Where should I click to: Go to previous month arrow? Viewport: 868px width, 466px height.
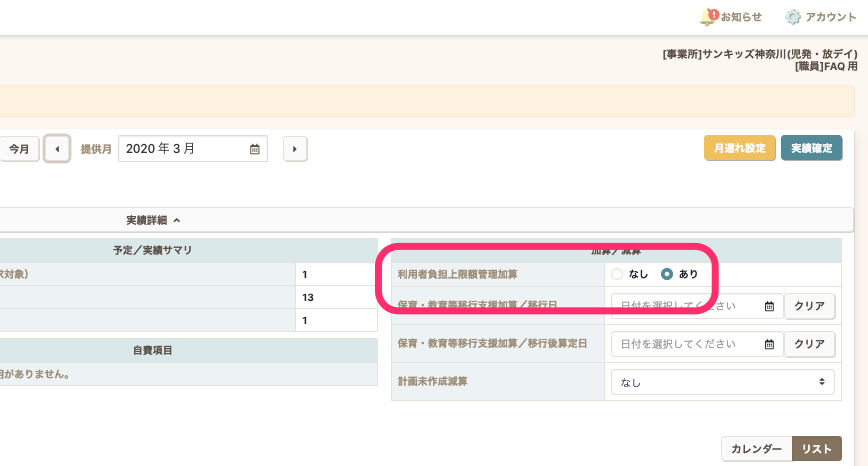tap(57, 149)
